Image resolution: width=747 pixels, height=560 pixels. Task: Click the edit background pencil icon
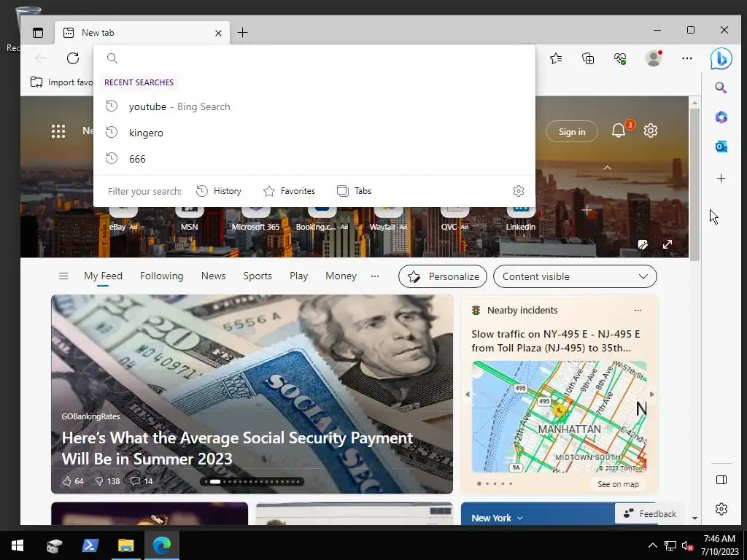point(643,244)
